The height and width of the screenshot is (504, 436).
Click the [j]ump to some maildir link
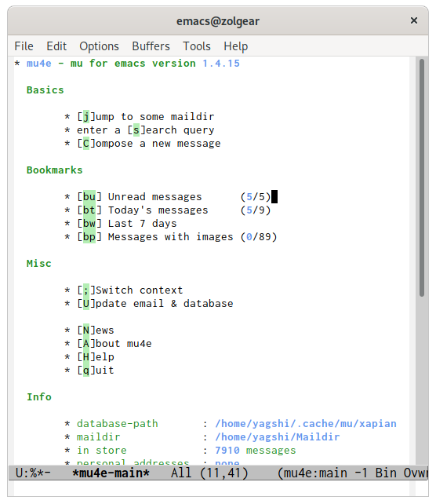point(145,116)
